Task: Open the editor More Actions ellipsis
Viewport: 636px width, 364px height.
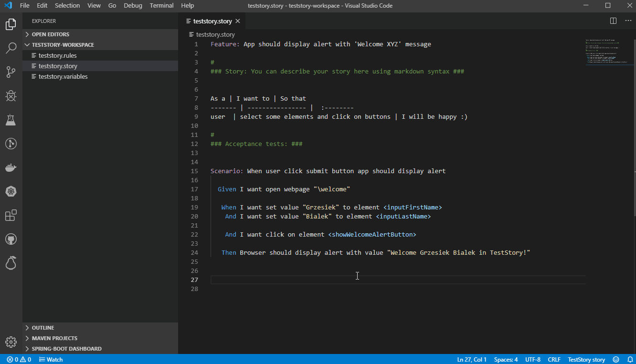Action: coord(628,21)
